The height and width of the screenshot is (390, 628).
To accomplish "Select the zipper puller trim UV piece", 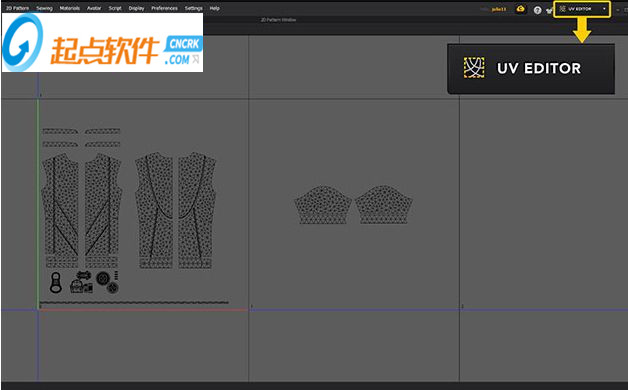I will (x=56, y=282).
